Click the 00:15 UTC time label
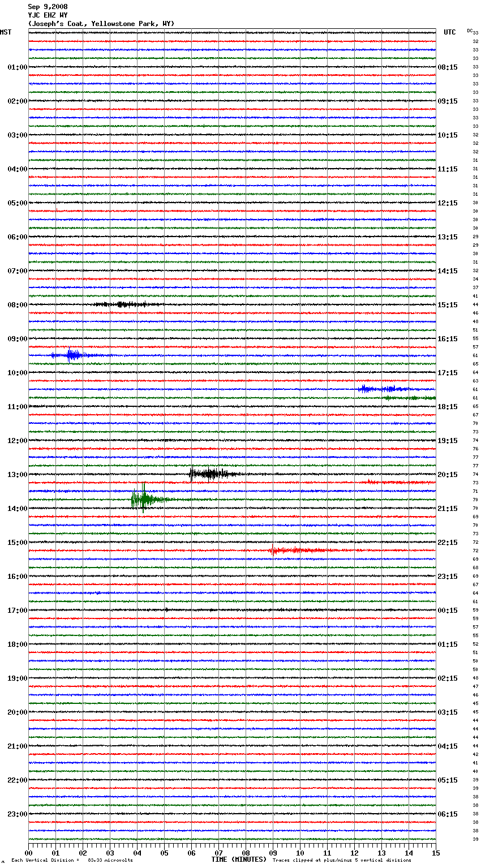The image size is (481, 868). [448, 611]
